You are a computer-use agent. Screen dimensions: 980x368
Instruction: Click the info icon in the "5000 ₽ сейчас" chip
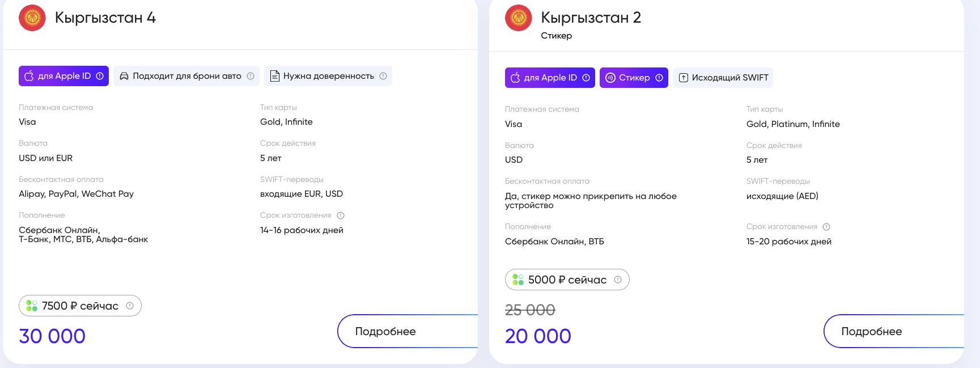[x=618, y=280]
